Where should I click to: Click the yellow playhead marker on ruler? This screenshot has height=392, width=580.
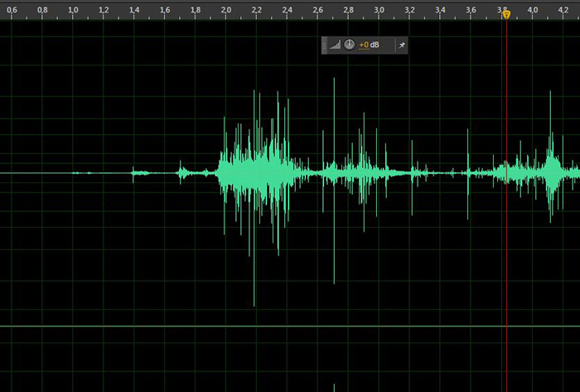pos(506,14)
